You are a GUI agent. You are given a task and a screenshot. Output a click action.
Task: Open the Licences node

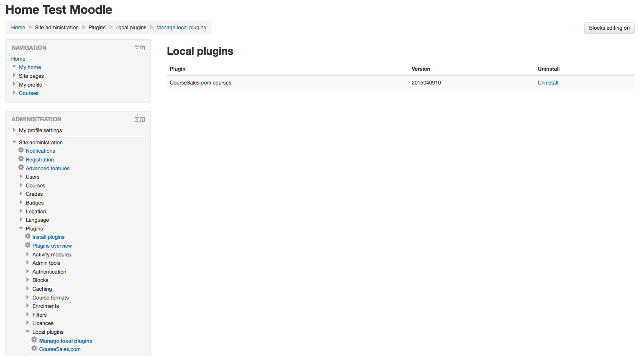43,323
